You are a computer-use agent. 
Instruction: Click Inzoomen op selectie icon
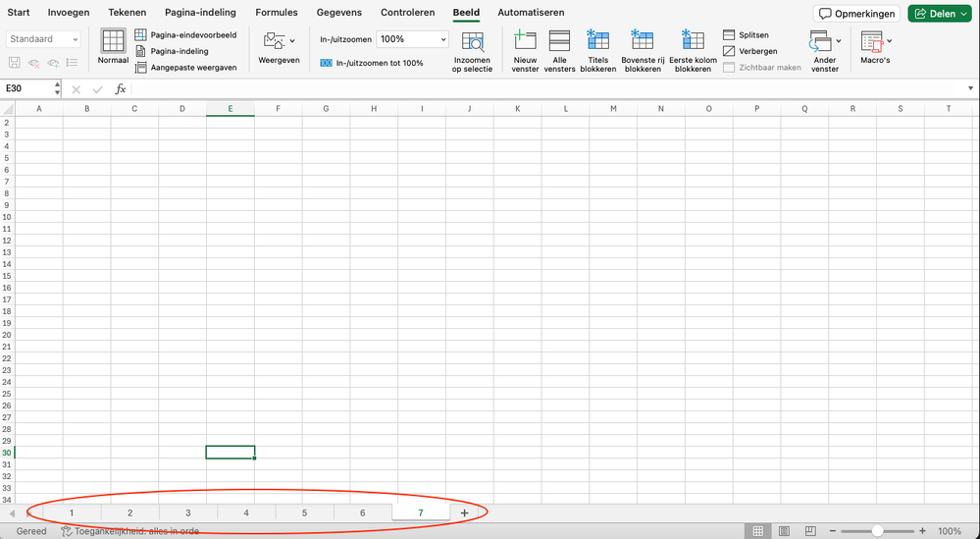point(473,42)
